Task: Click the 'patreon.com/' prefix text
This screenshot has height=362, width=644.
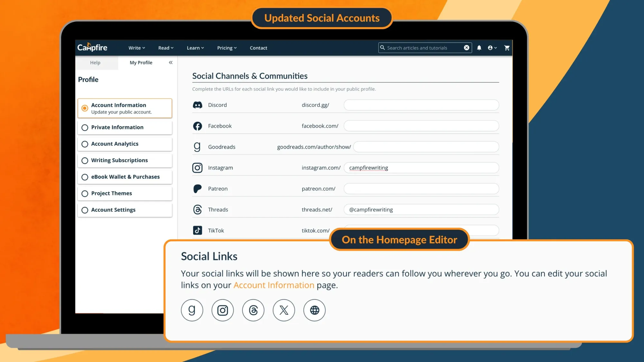Action: pos(318,189)
